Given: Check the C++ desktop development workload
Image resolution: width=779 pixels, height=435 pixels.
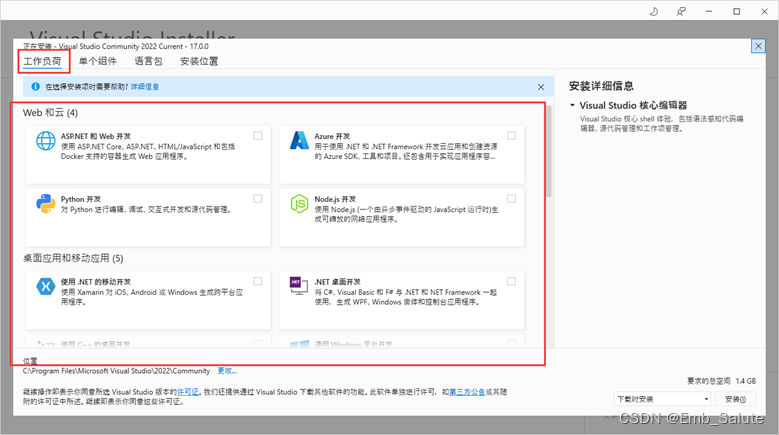Looking at the screenshot, I should 258,344.
